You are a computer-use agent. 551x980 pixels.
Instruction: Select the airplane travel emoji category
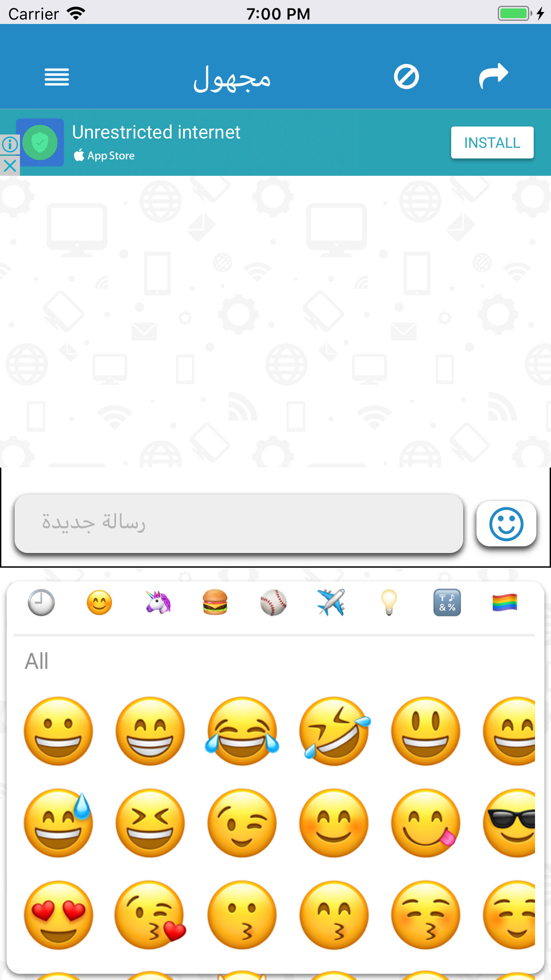[331, 603]
